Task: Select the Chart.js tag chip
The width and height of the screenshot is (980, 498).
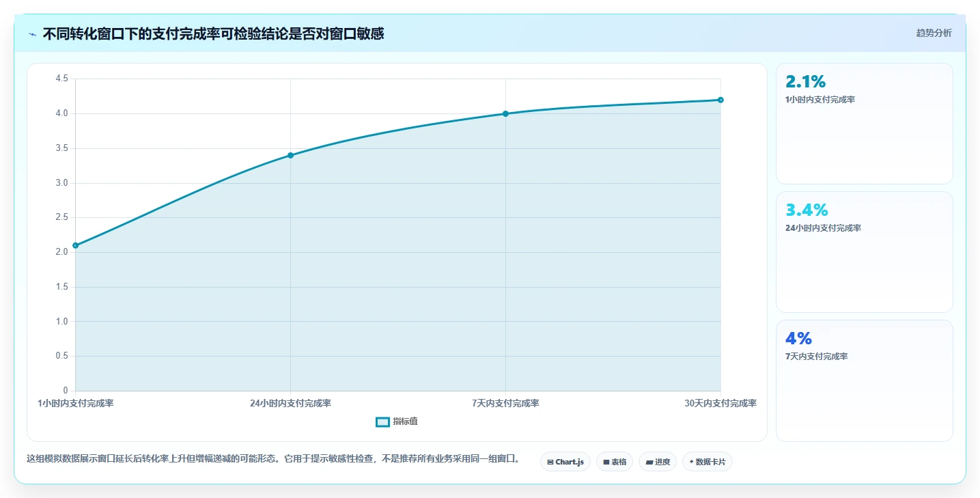Action: click(x=565, y=462)
